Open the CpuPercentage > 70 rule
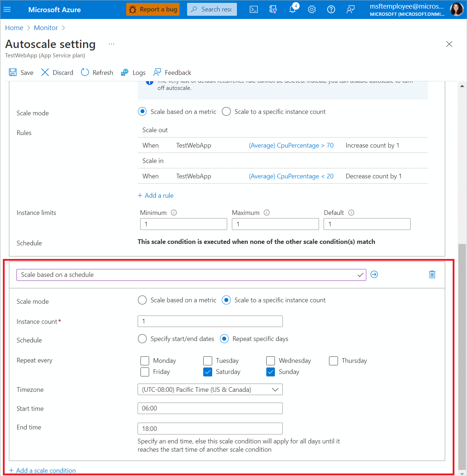The height and width of the screenshot is (476, 467). [x=291, y=145]
